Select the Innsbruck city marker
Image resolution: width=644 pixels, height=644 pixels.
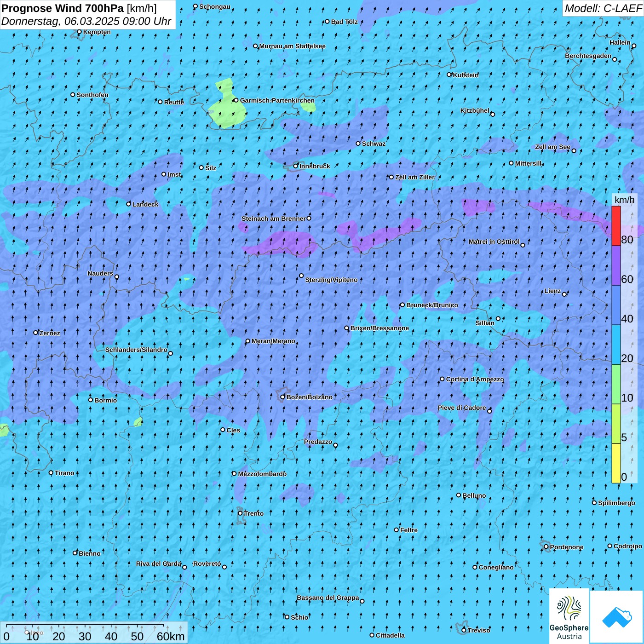pyautogui.click(x=296, y=166)
